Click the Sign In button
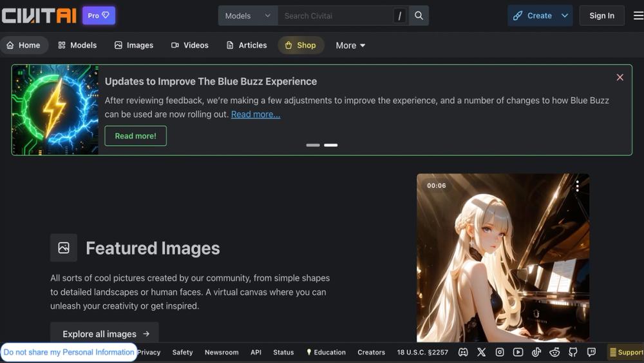This screenshot has height=363, width=644. [601, 15]
